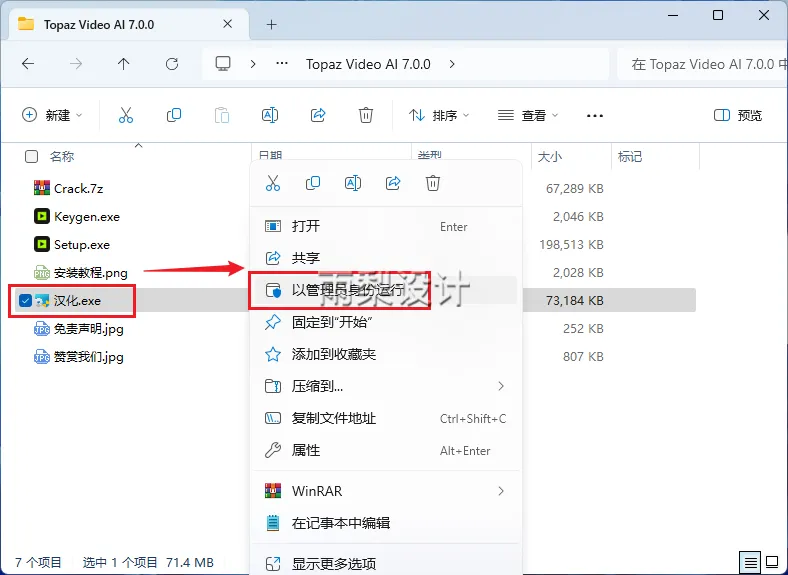Switch to the details view icon in the status bar
The image size is (788, 575).
(750, 562)
